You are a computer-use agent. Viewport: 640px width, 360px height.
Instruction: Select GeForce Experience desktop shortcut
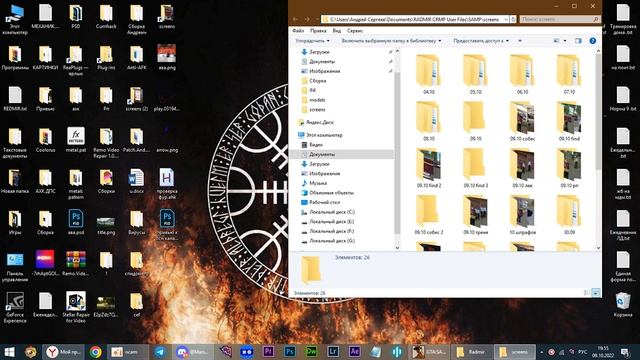tap(15, 307)
